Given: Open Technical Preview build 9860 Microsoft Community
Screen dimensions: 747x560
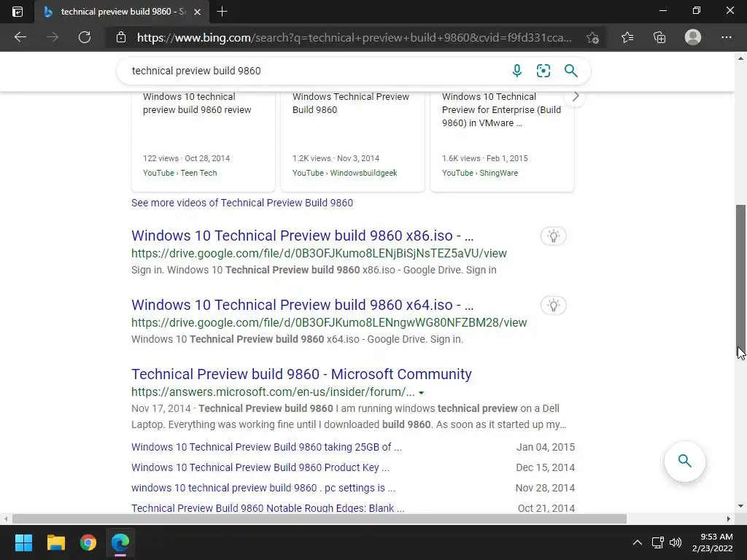Looking at the screenshot, I should pyautogui.click(x=301, y=374).
